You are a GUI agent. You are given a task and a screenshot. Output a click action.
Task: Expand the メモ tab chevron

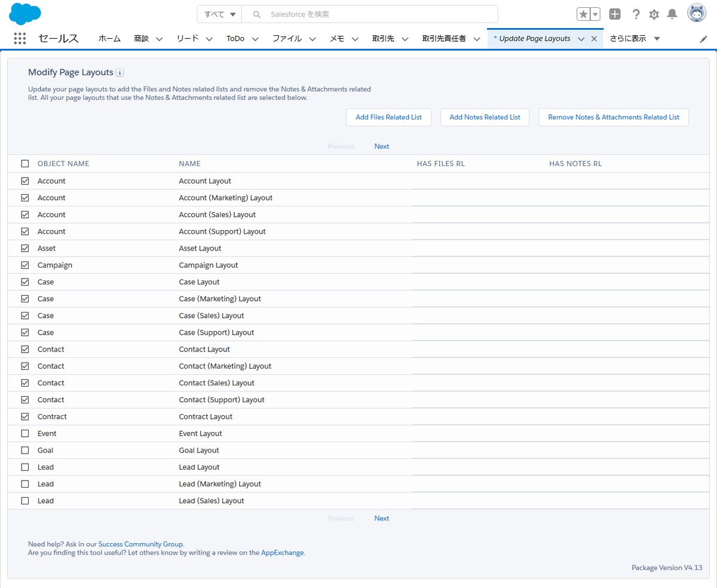[355, 39]
